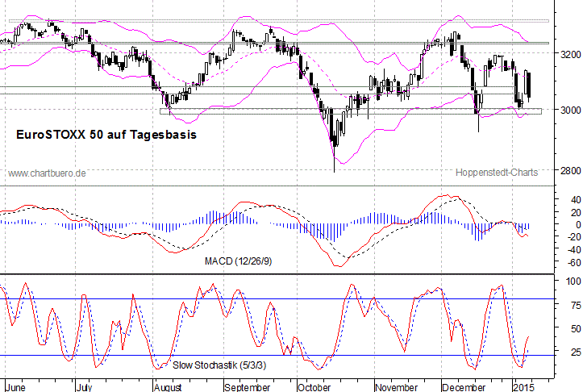Click the MACD axis value 40

(x=576, y=200)
